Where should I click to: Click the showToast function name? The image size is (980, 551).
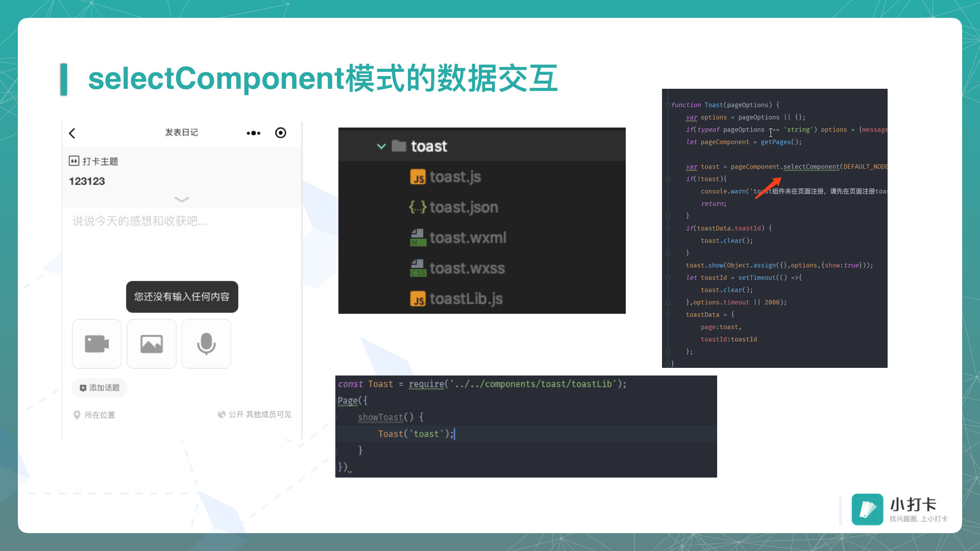point(381,417)
